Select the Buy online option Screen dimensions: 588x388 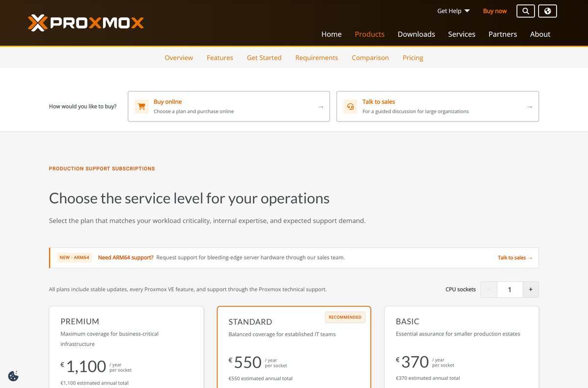229,106
